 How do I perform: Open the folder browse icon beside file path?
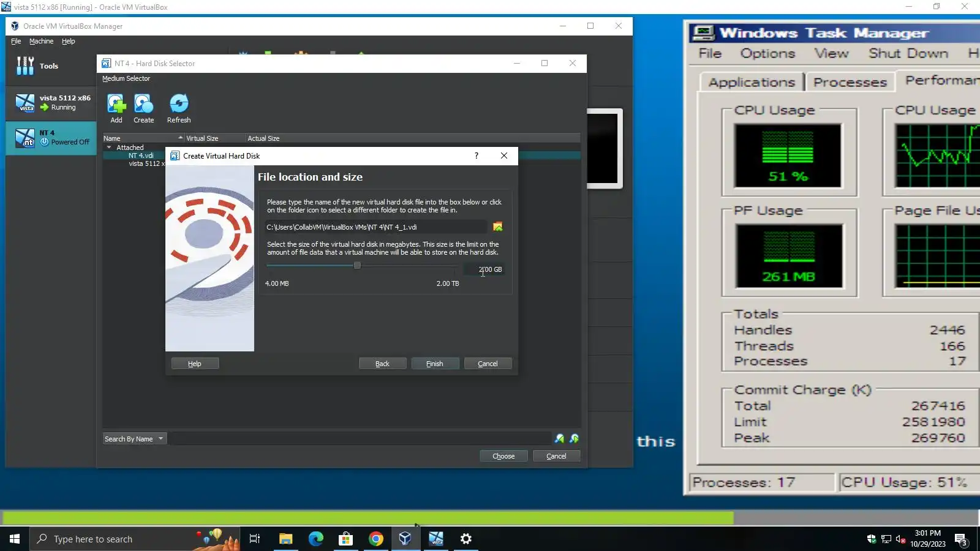point(498,227)
